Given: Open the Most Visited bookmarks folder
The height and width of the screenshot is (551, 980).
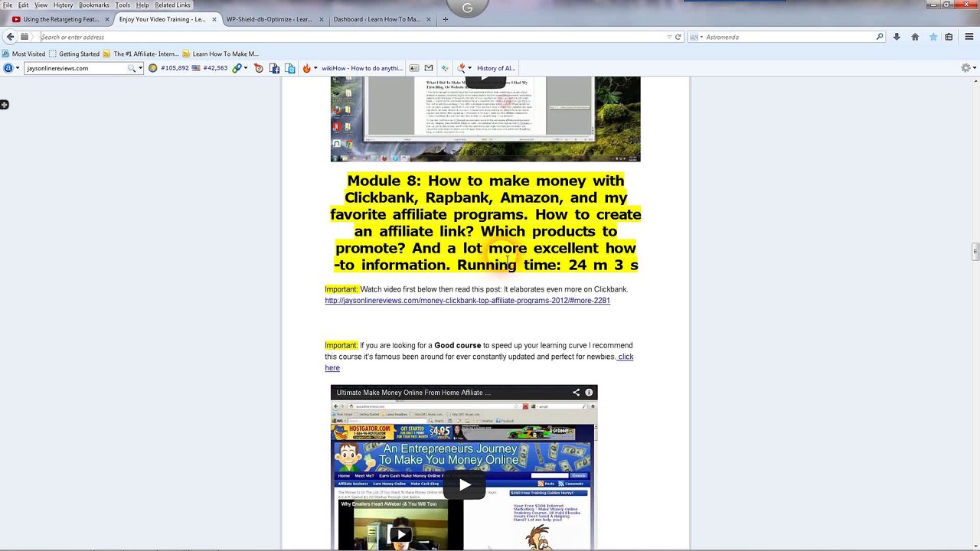Looking at the screenshot, I should pyautogui.click(x=24, y=54).
